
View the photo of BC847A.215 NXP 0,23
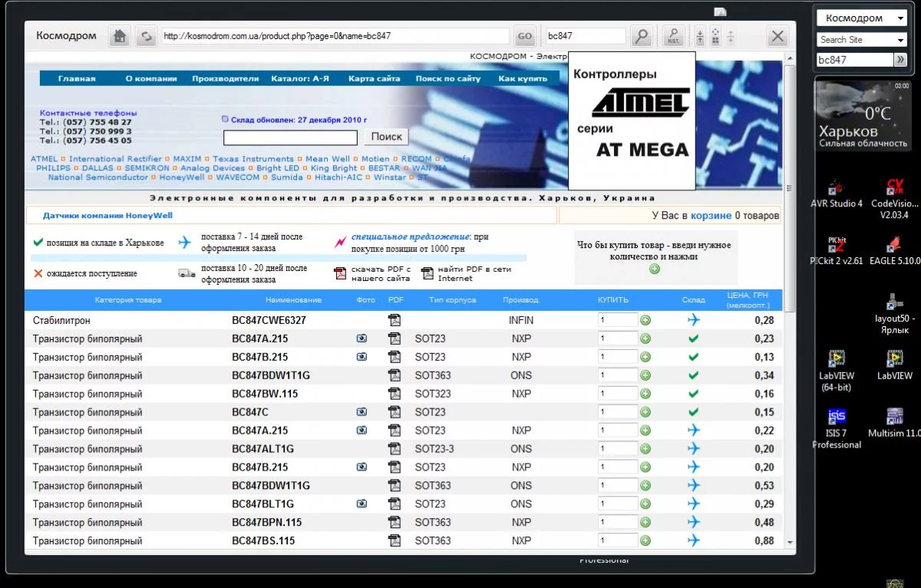(x=361, y=339)
